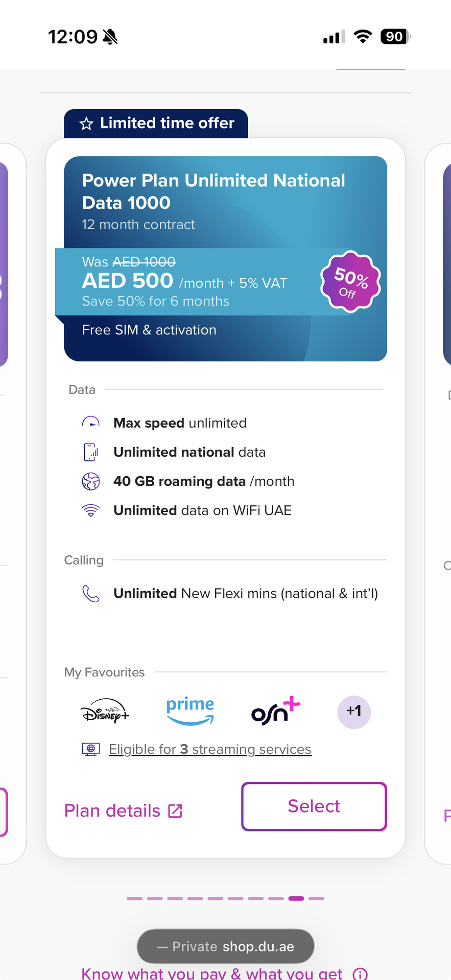Tap the Limited time offer tab label
The image size is (451, 980).
tap(156, 124)
